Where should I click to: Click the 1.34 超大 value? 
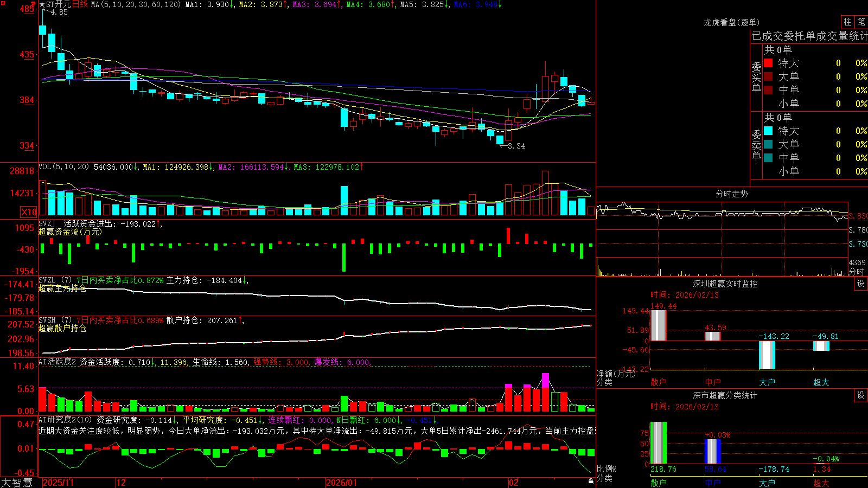coord(822,469)
